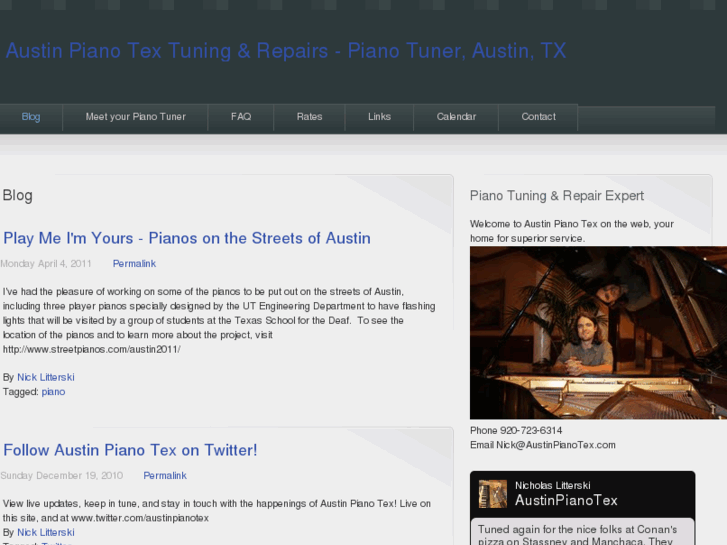Open the piano tag link
Screen dimensions: 727x545
[53, 391]
